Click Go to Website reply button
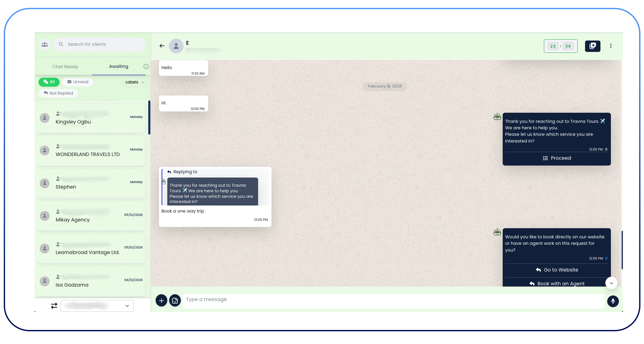The height and width of the screenshot is (344, 644). (x=557, y=270)
